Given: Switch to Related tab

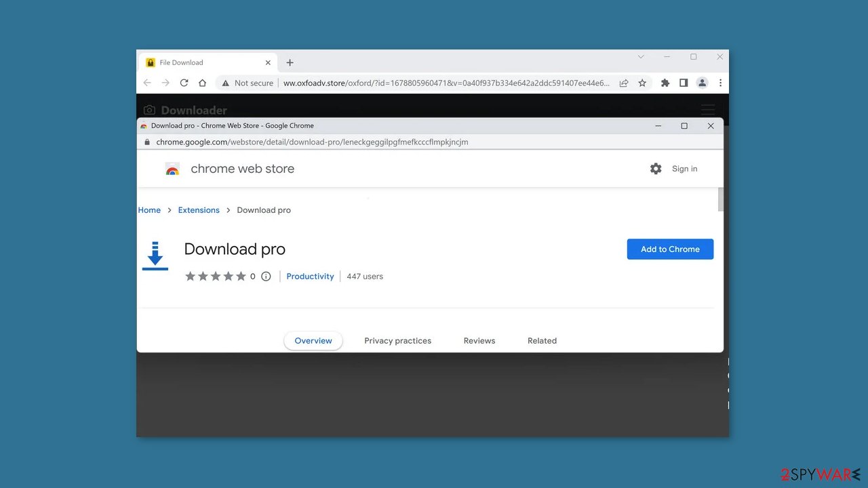Looking at the screenshot, I should coord(542,341).
